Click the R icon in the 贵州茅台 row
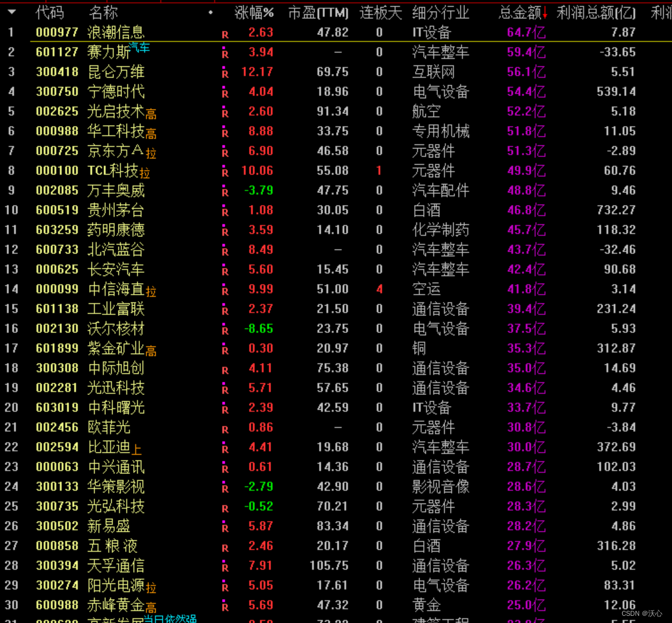Screen dimensions: 672x623 click(x=225, y=211)
